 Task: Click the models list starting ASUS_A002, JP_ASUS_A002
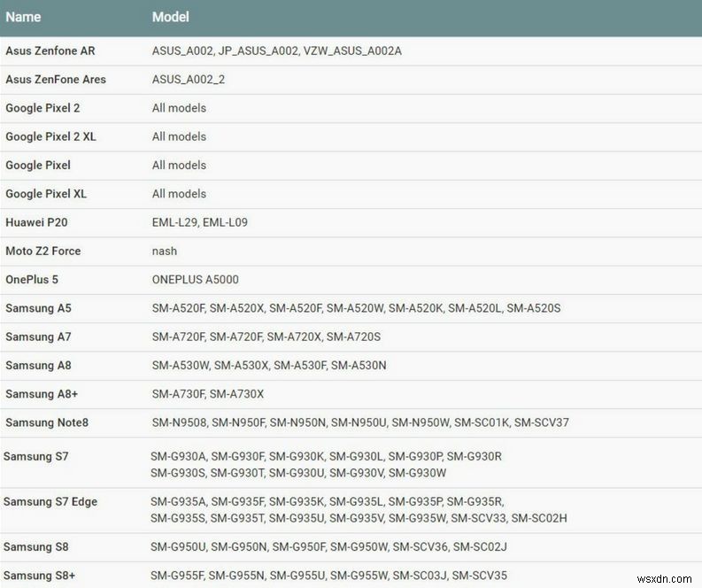click(277, 51)
